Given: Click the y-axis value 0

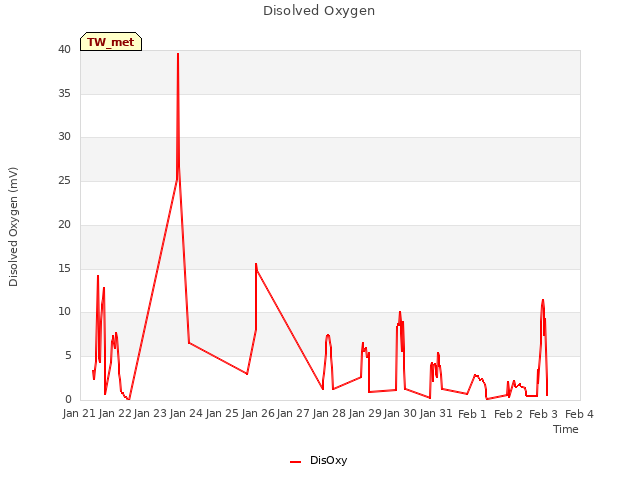Looking at the screenshot, I should click(x=68, y=399).
